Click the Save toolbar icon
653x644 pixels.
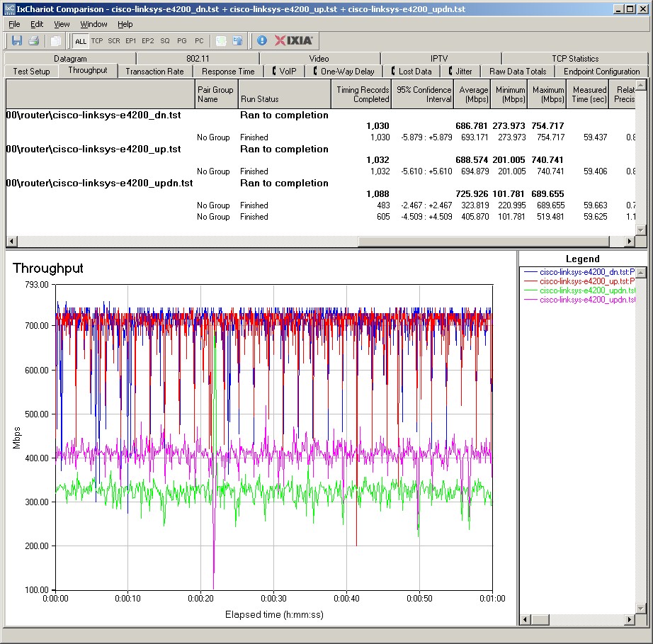tap(17, 40)
